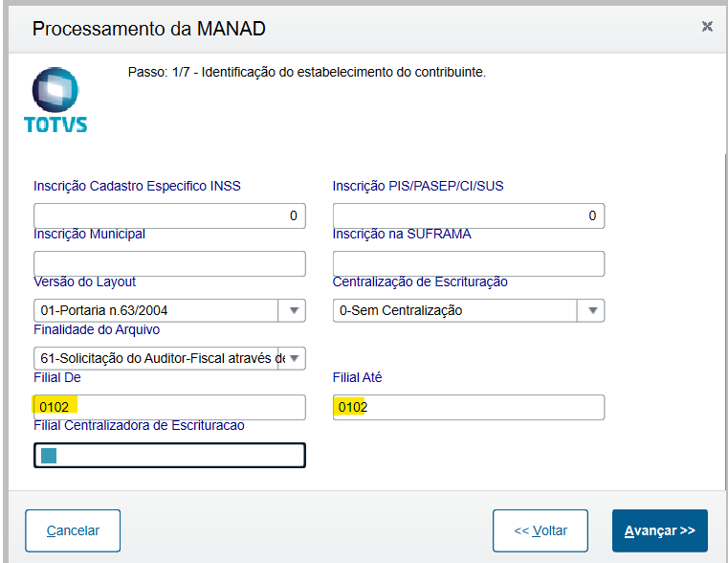Screen dimensions: 728x563
Task: Click the Passo 1/7 step description text
Action: point(307,72)
